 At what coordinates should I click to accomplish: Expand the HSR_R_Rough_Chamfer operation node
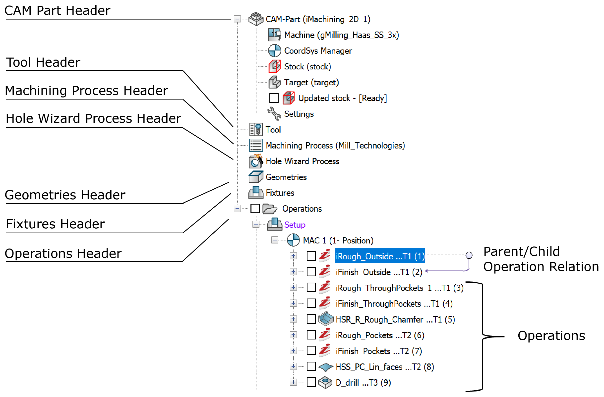pyautogui.click(x=294, y=319)
